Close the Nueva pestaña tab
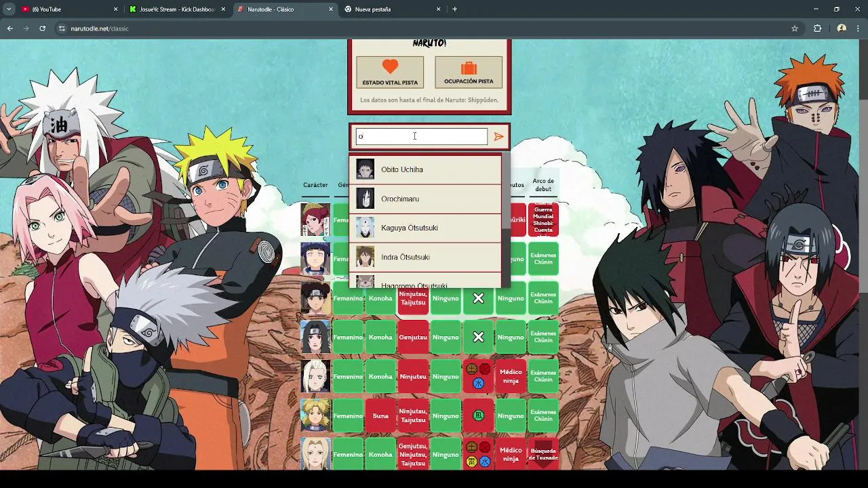Screen dimensions: 868x488 (x=438, y=9)
